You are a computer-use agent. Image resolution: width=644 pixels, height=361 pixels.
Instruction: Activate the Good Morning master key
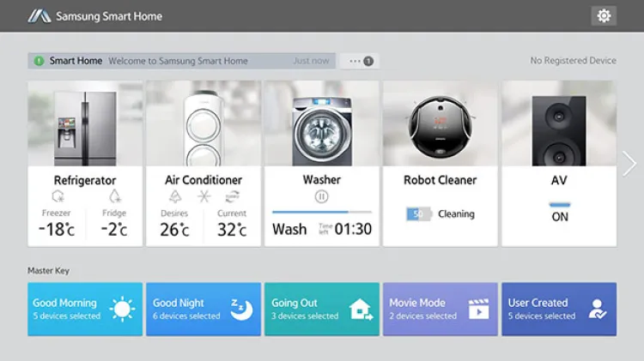85,309
